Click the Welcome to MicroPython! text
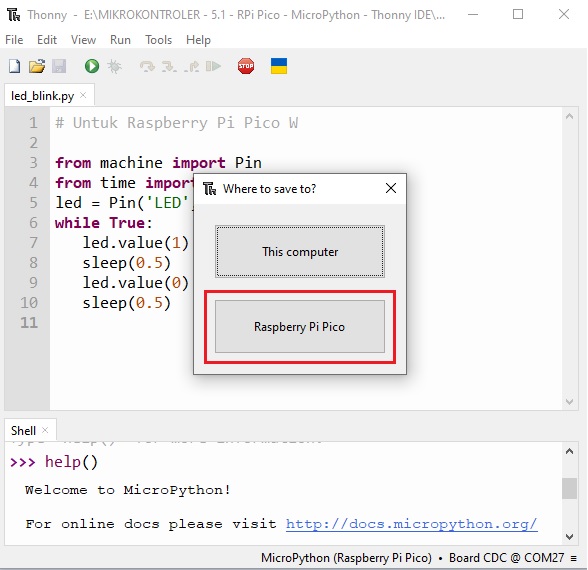The image size is (588, 570). point(128,490)
